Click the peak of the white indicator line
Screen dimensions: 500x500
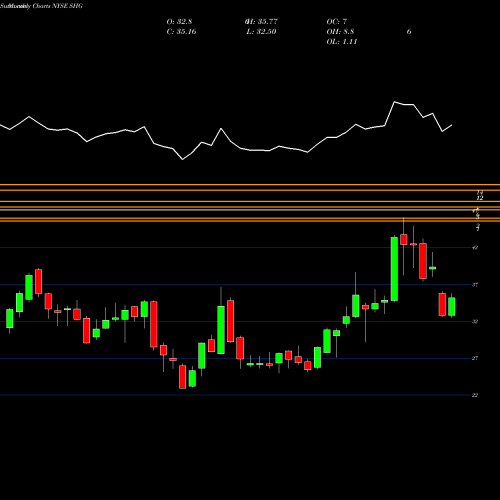(395, 102)
